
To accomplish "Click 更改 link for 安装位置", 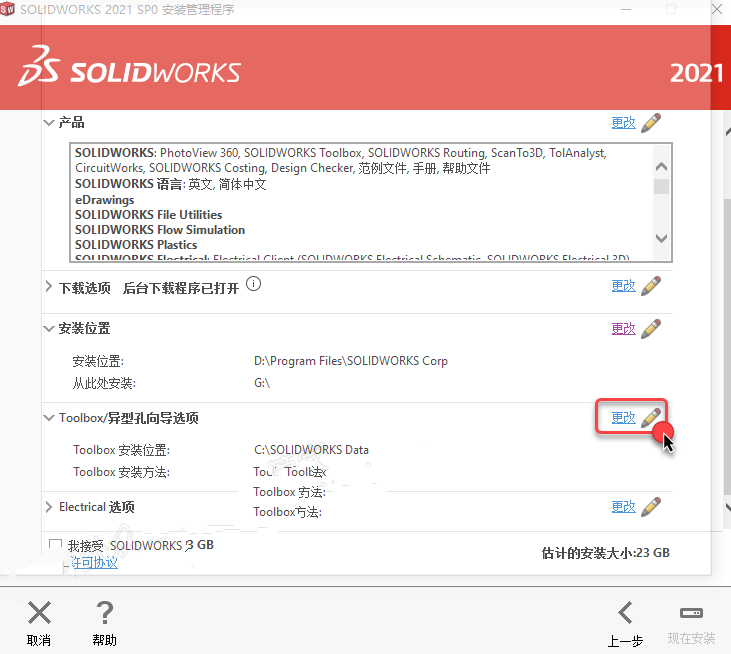I will pos(623,329).
